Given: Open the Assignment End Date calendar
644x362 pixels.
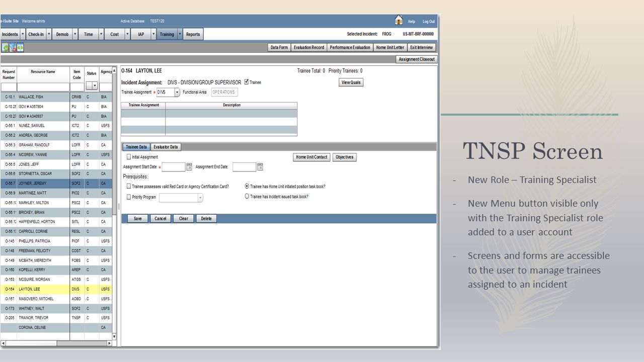Looking at the screenshot, I should [x=260, y=166].
